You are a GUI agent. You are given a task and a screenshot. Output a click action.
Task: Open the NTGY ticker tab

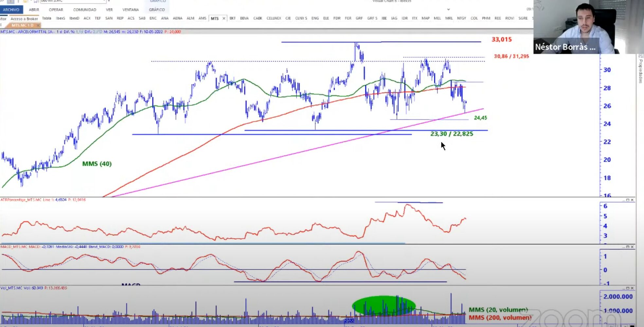[462, 18]
